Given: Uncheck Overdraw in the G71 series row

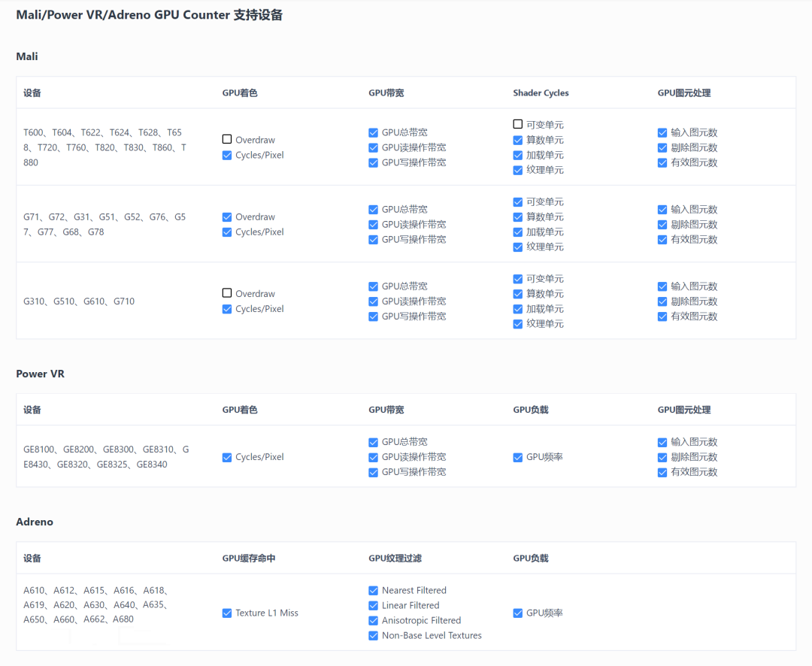Looking at the screenshot, I should (x=226, y=216).
